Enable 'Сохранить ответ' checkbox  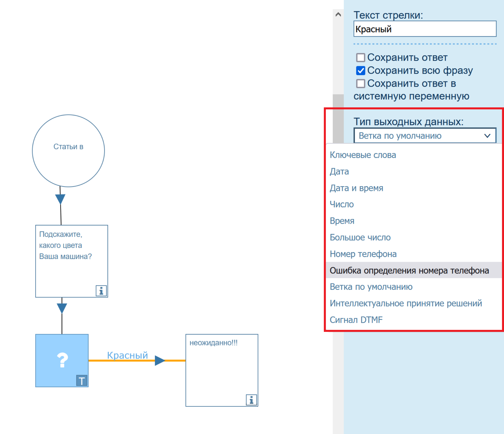click(x=360, y=57)
